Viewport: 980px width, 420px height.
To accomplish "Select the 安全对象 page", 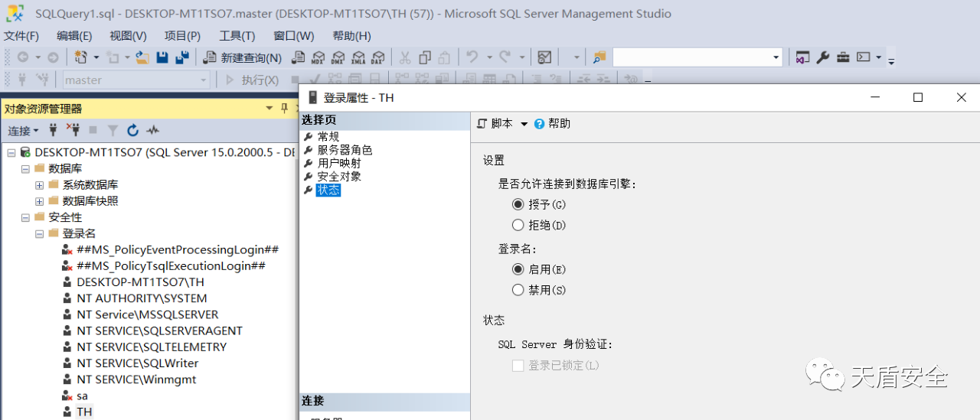I will click(x=339, y=176).
